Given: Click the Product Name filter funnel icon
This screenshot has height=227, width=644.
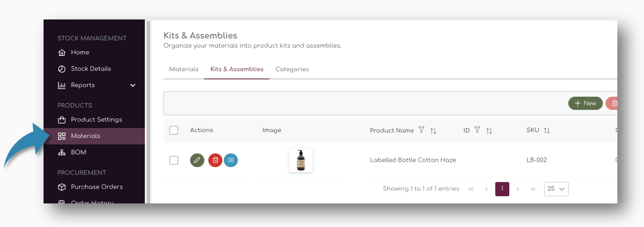Looking at the screenshot, I should tap(422, 130).
